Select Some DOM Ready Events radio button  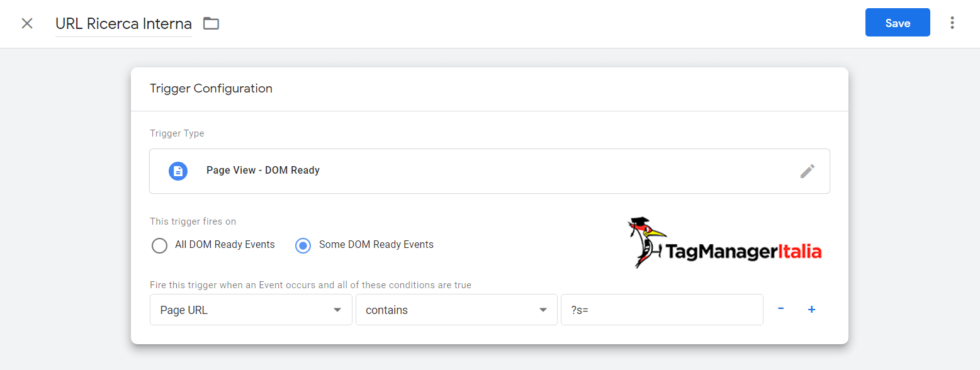[x=303, y=245]
